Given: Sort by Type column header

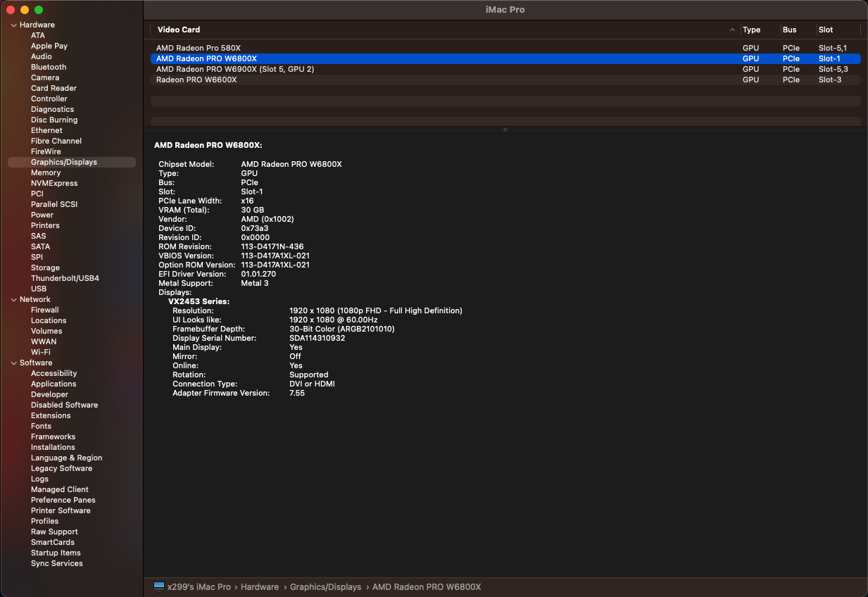Looking at the screenshot, I should tap(751, 30).
